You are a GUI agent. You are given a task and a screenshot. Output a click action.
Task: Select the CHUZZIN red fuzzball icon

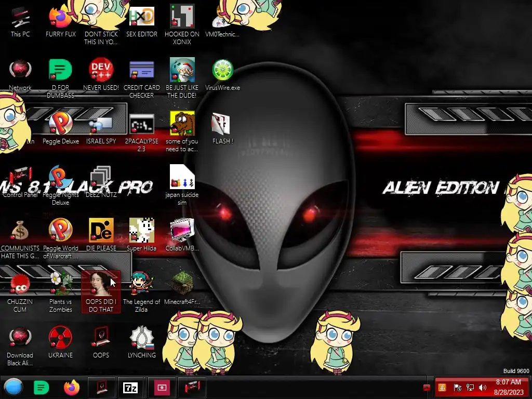[x=20, y=292]
